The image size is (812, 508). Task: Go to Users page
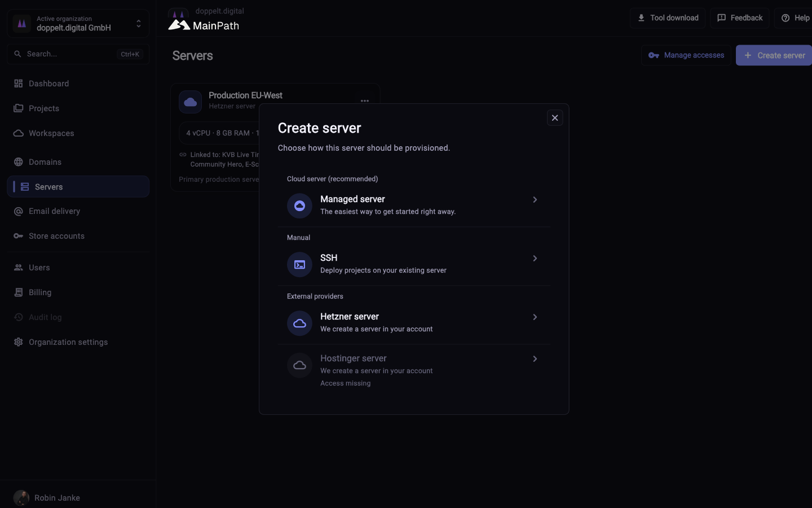pyautogui.click(x=78, y=268)
